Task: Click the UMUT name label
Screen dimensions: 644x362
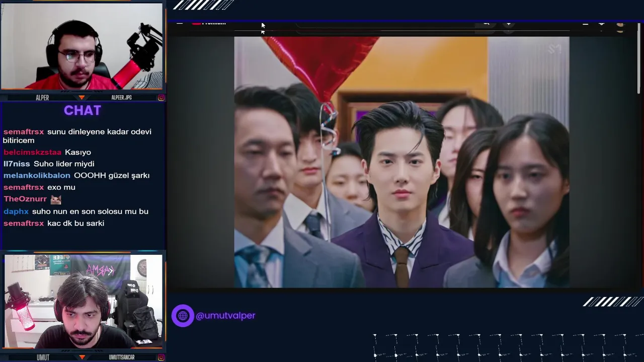Action: tap(43, 357)
